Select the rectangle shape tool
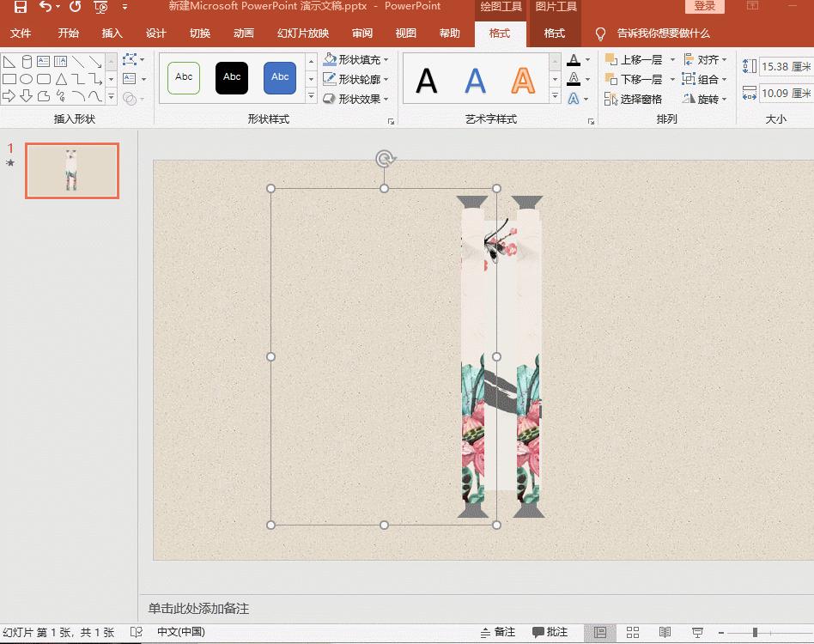This screenshot has width=814, height=644. (8, 79)
